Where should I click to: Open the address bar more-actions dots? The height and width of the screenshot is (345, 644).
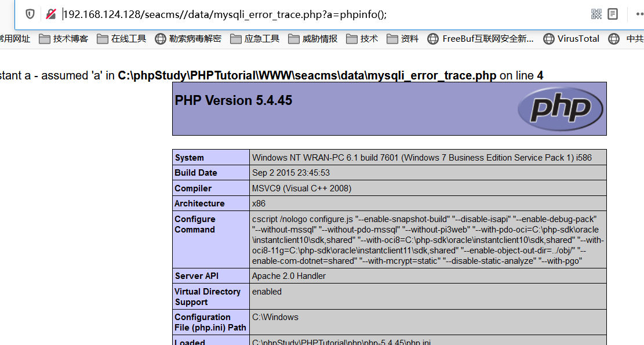click(x=639, y=14)
